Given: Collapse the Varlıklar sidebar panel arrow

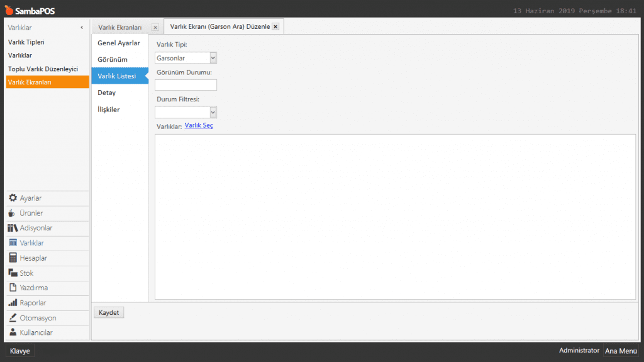Looking at the screenshot, I should pyautogui.click(x=82, y=28).
